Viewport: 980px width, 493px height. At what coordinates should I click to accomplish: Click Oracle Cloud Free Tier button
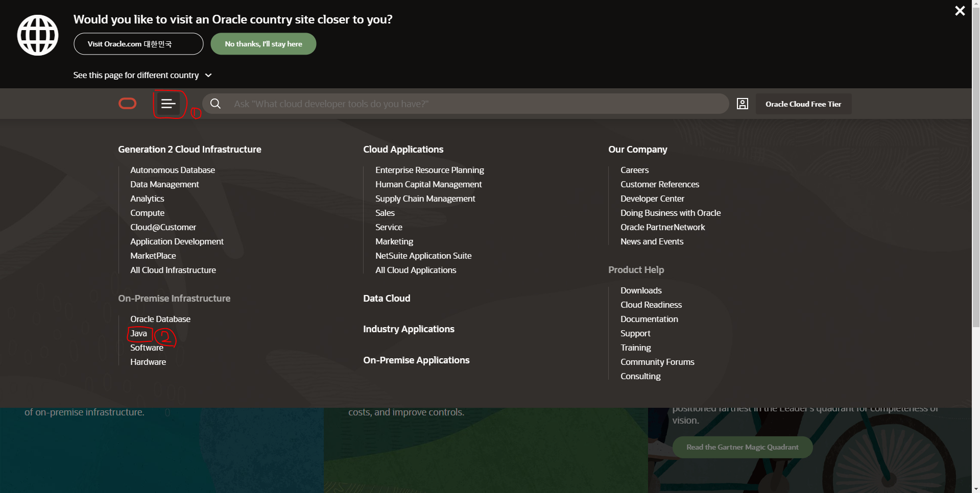click(x=803, y=104)
